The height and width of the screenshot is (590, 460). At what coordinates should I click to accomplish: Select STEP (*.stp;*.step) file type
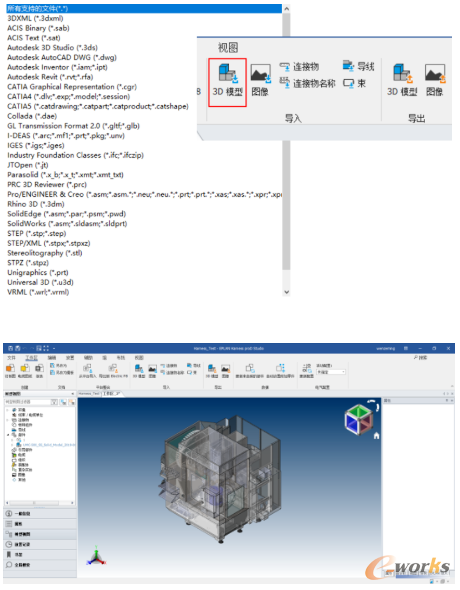36,233
